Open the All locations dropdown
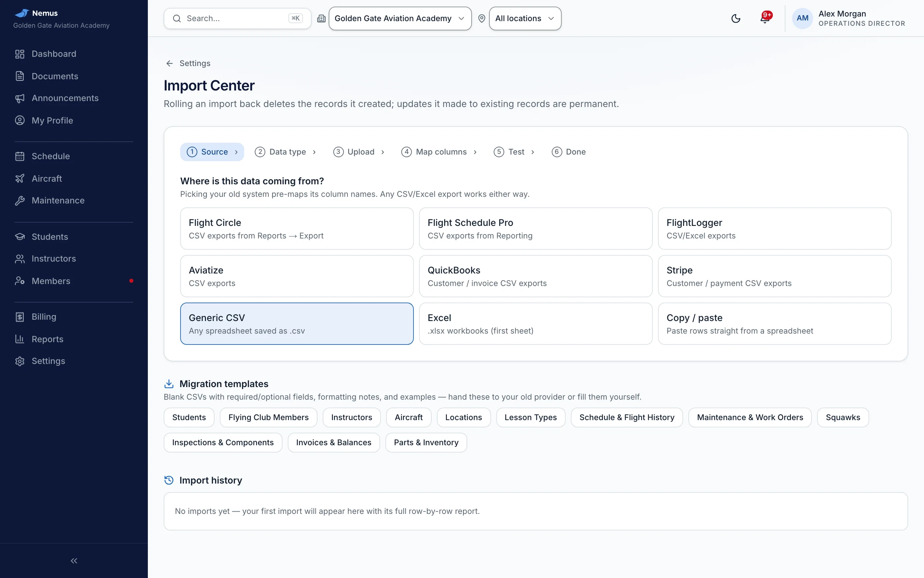Viewport: 924px width, 578px height. pos(525,18)
